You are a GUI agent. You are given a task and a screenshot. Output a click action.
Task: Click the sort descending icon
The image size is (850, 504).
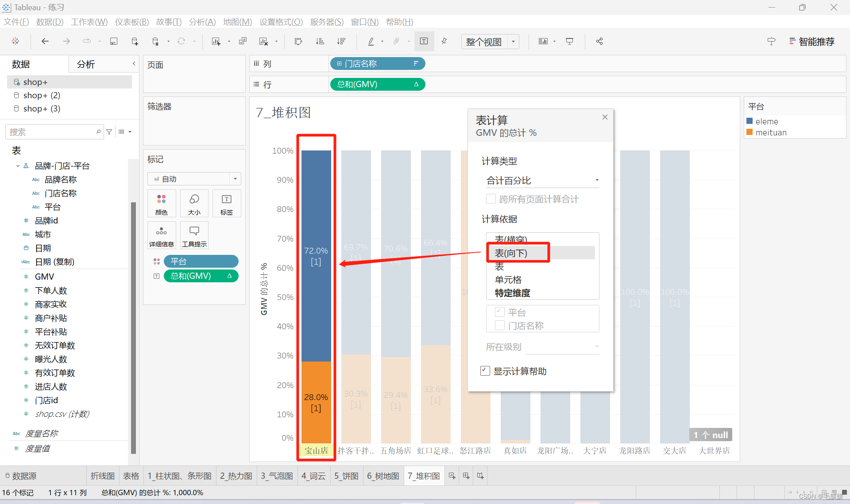point(341,41)
